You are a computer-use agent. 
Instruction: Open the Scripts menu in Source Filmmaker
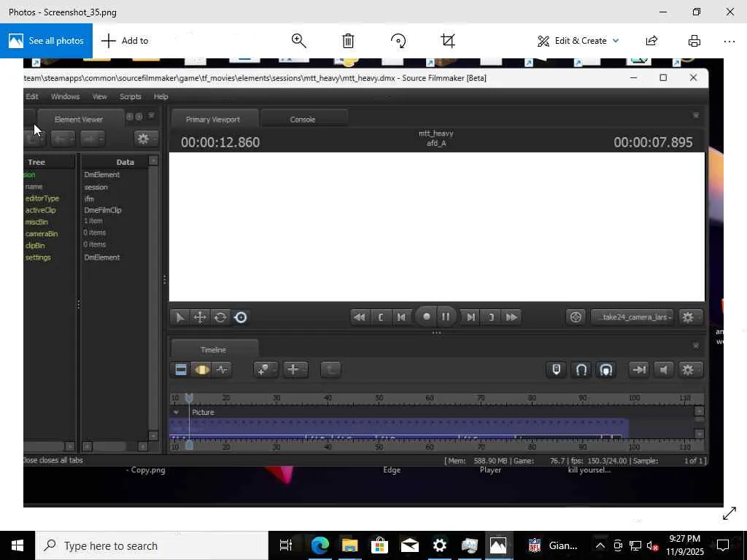pyautogui.click(x=130, y=97)
